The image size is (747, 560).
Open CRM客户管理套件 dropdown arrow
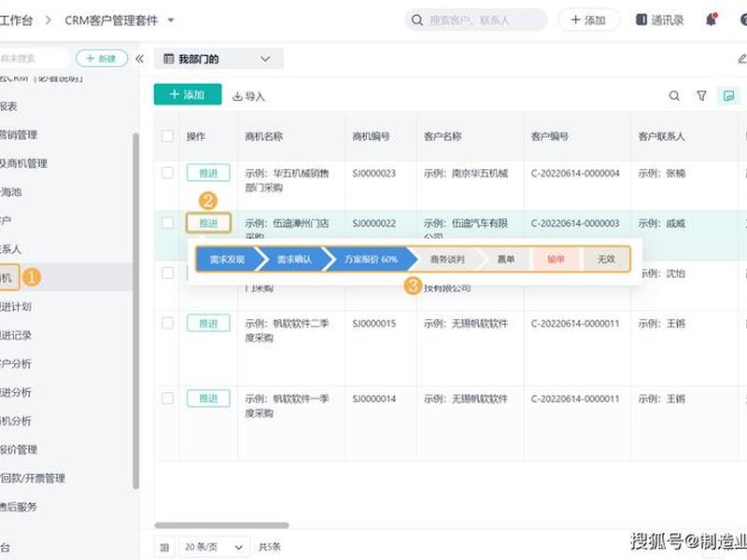pos(171,21)
